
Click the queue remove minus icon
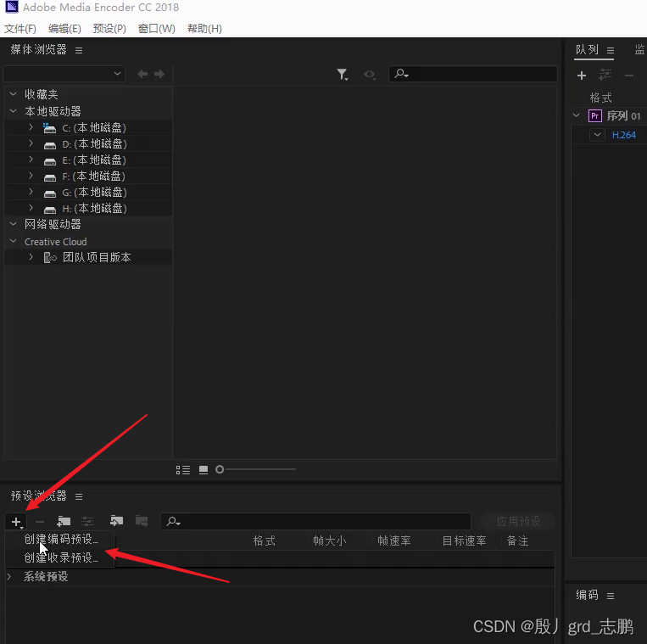point(629,76)
